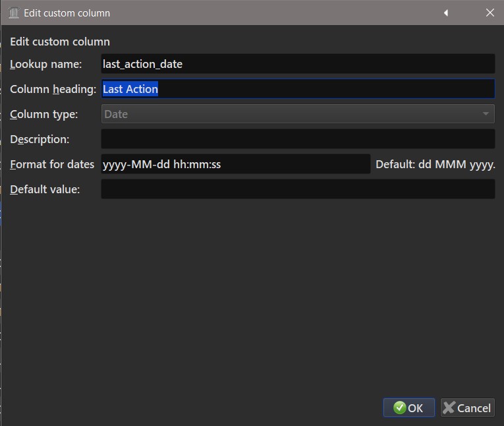Viewport: 504px width, 426px height.
Task: Click the calibre library icon in title bar
Action: [13, 13]
